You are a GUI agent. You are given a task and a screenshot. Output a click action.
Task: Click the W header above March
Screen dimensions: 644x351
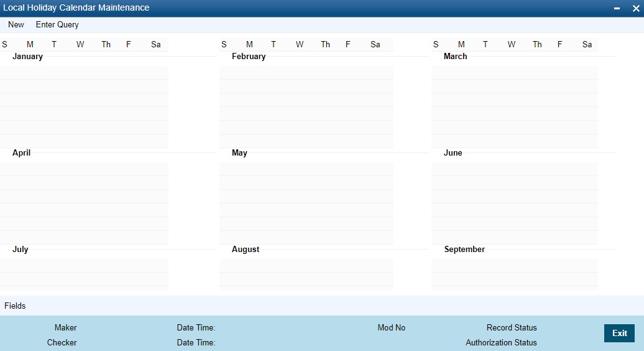[512, 44]
